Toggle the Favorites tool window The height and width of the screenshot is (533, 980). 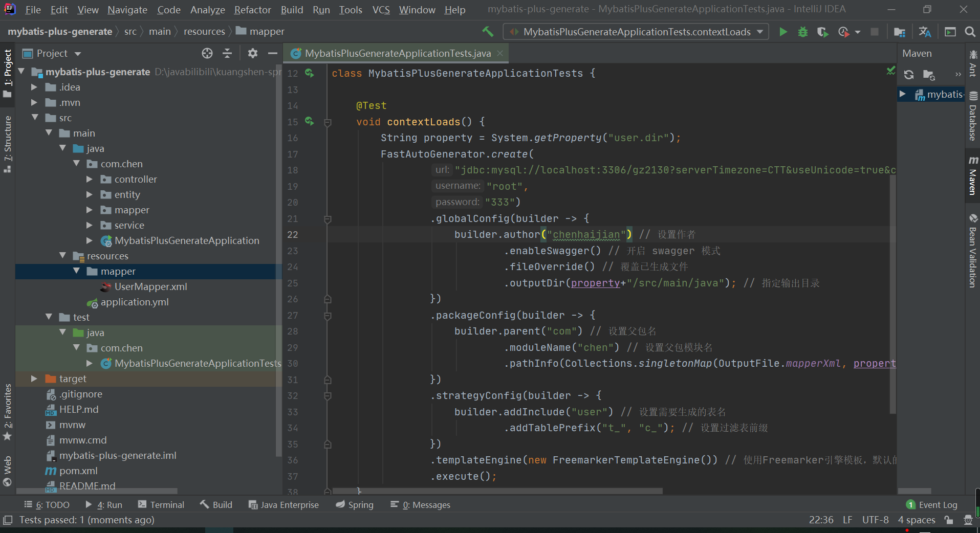[7, 412]
